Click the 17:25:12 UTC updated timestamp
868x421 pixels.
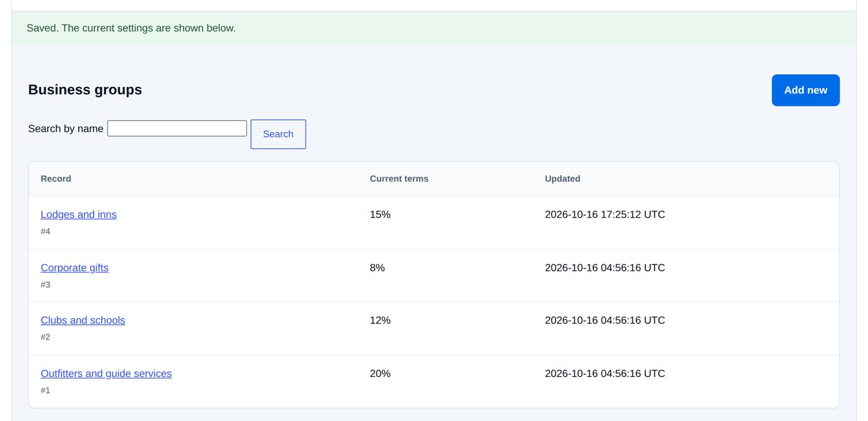(605, 215)
